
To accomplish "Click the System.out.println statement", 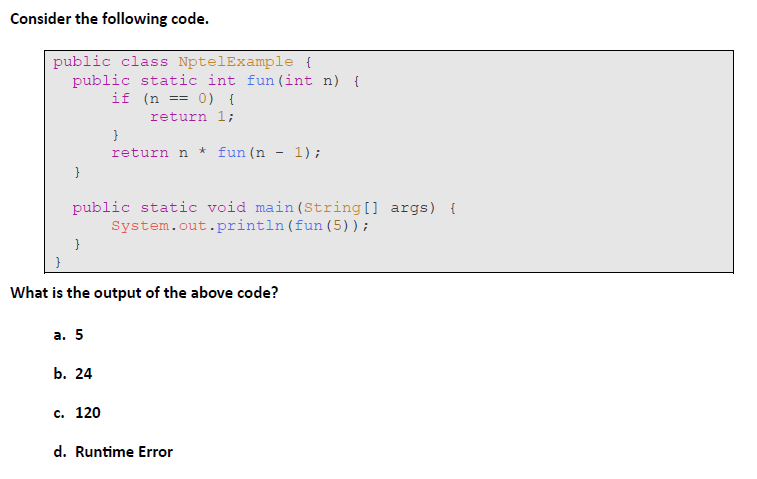I will coord(240,225).
